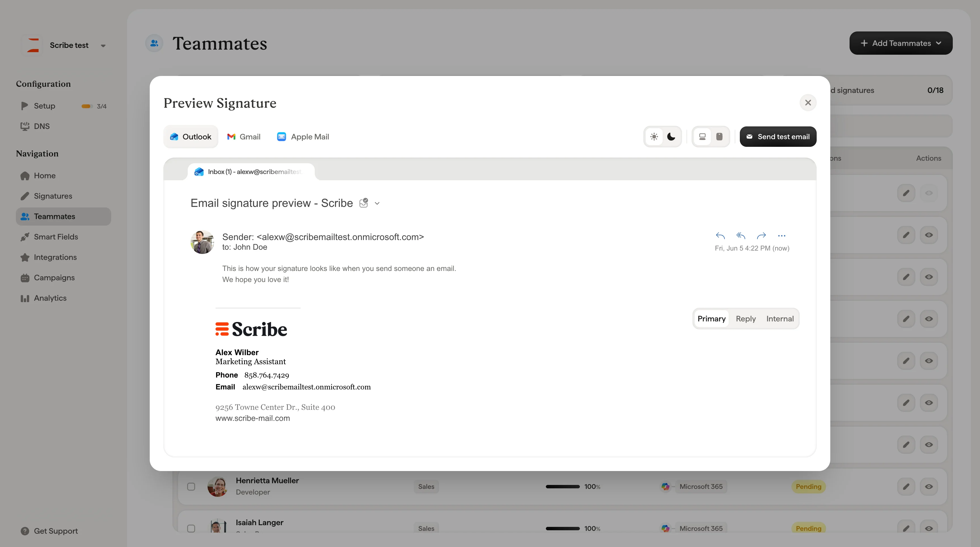
Task: Click the sender profile photo
Action: coord(202,242)
